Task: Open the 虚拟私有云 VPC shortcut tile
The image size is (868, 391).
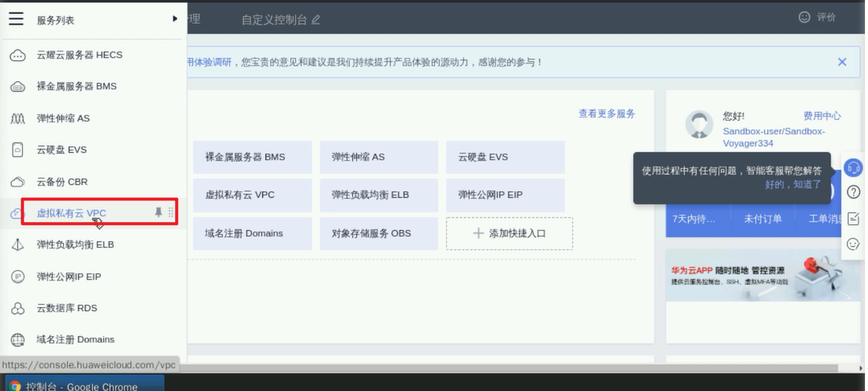Action: 252,195
